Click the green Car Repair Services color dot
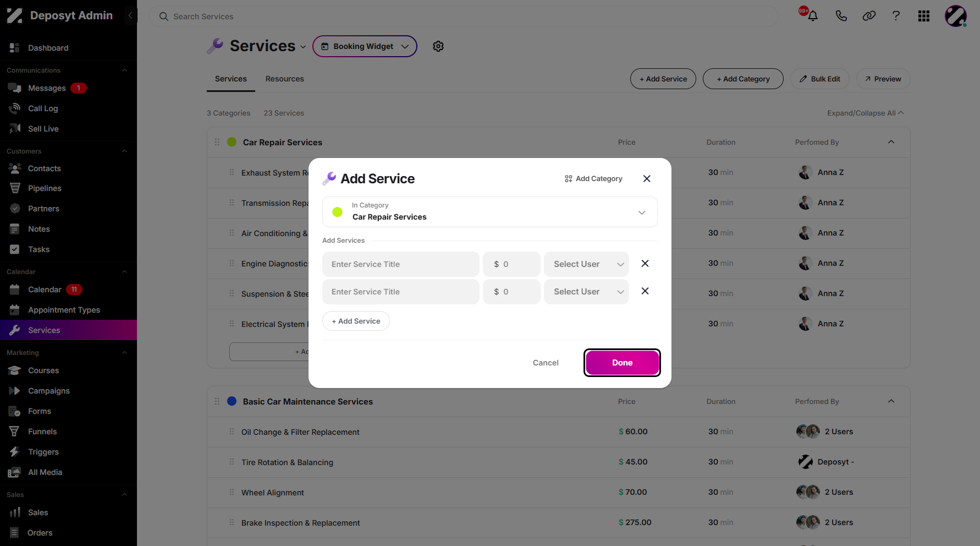980x546 pixels. pos(232,142)
